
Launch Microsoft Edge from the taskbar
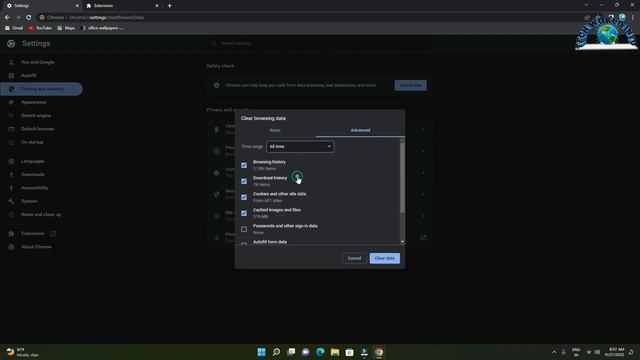320,352
